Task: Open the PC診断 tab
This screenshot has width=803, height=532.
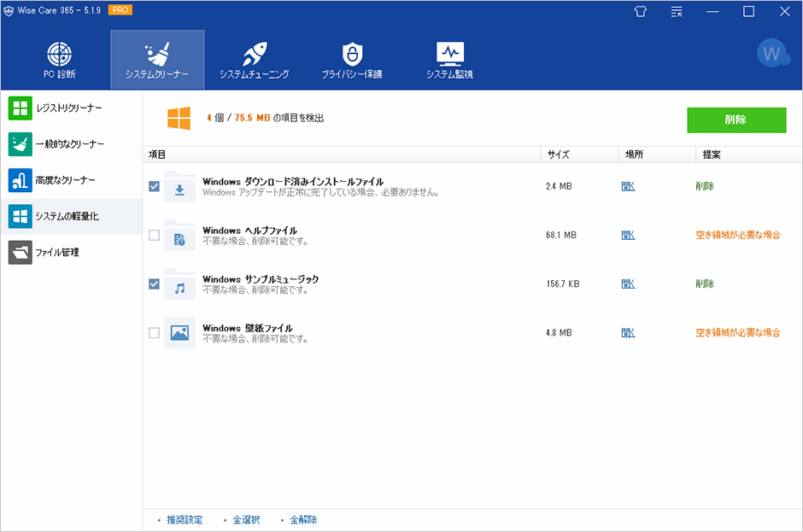Action: click(x=60, y=60)
